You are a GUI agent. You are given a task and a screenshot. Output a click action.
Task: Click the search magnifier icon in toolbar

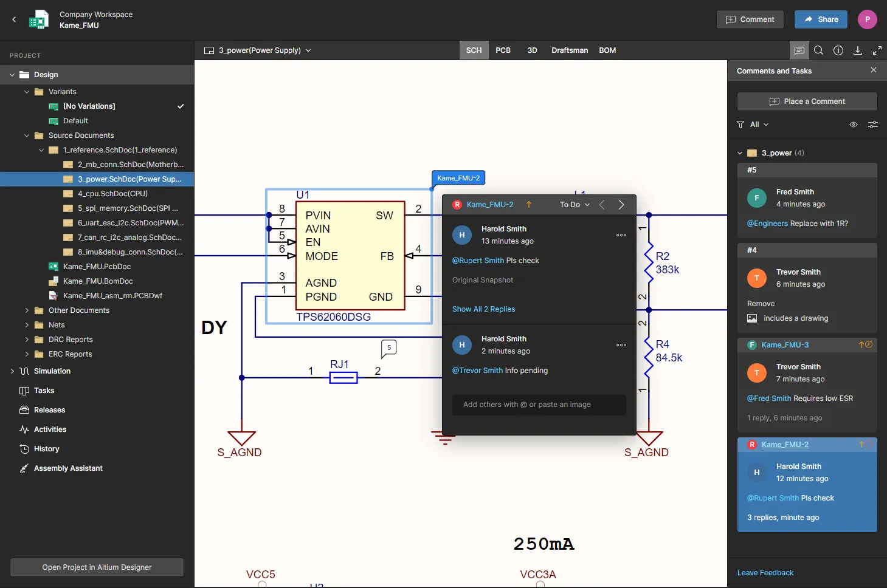pyautogui.click(x=819, y=50)
